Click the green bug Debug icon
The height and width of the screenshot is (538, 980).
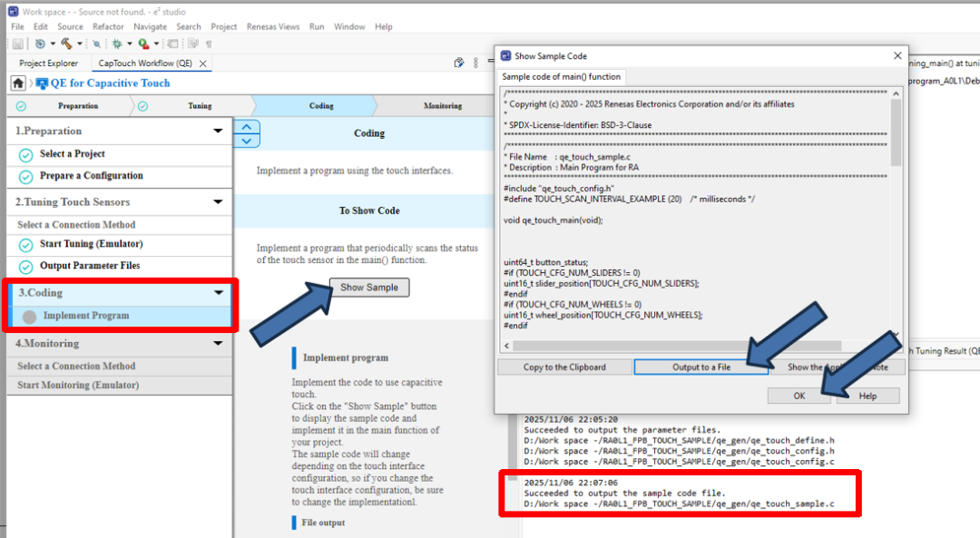(117, 44)
